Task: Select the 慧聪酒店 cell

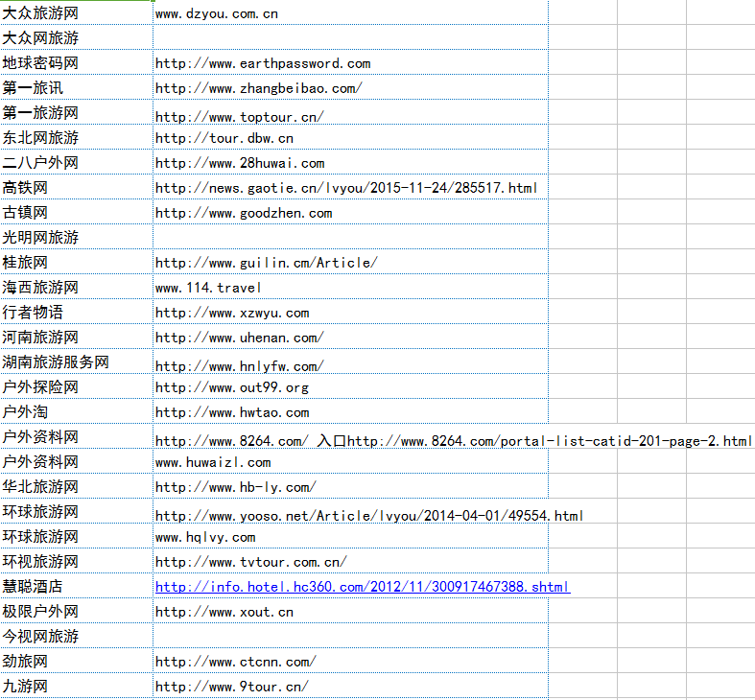Action: pos(76,587)
